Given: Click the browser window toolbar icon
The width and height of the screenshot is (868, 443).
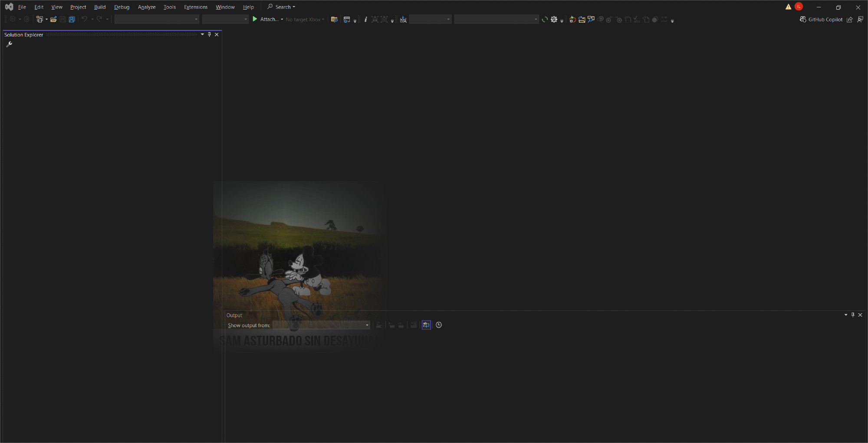Looking at the screenshot, I should coord(346,19).
